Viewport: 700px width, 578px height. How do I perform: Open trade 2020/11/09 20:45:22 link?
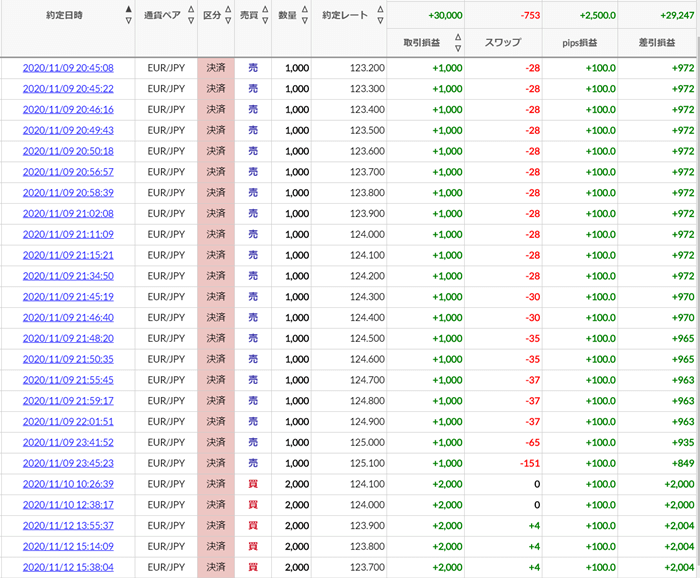click(x=68, y=89)
